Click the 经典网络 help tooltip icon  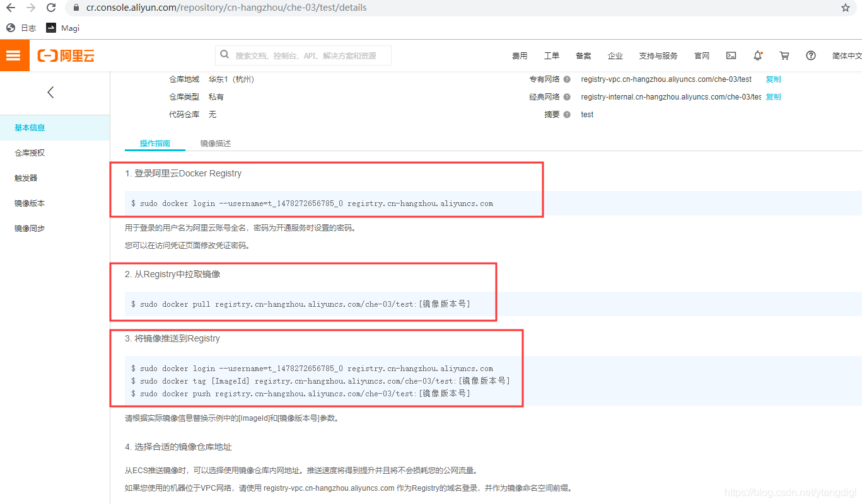pyautogui.click(x=567, y=97)
